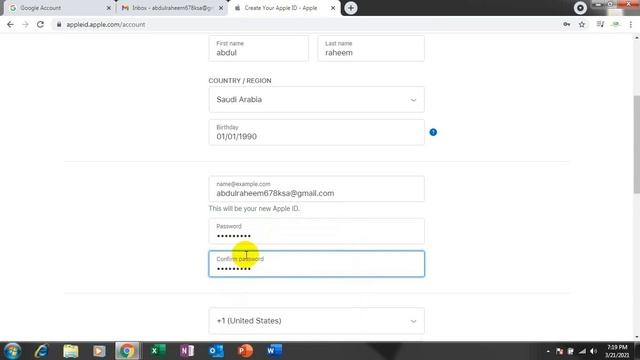Screen dimensions: 640x360
Task: Launch Outlook from the taskbar
Action: pyautogui.click(x=216, y=351)
